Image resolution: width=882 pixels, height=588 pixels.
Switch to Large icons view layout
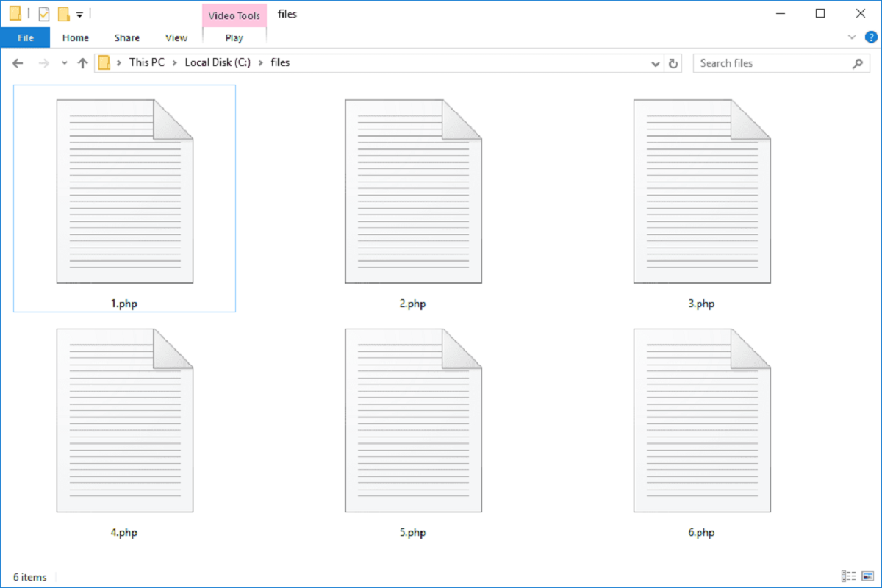click(x=867, y=576)
